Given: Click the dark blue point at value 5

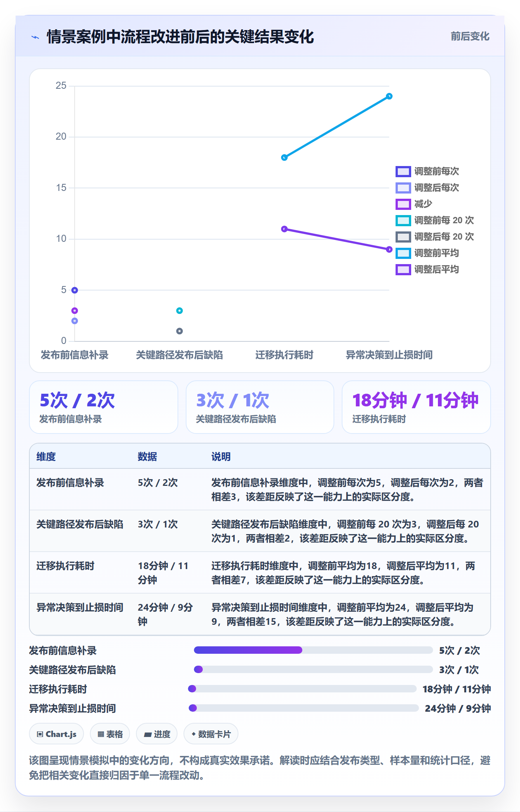Looking at the screenshot, I should tap(75, 290).
